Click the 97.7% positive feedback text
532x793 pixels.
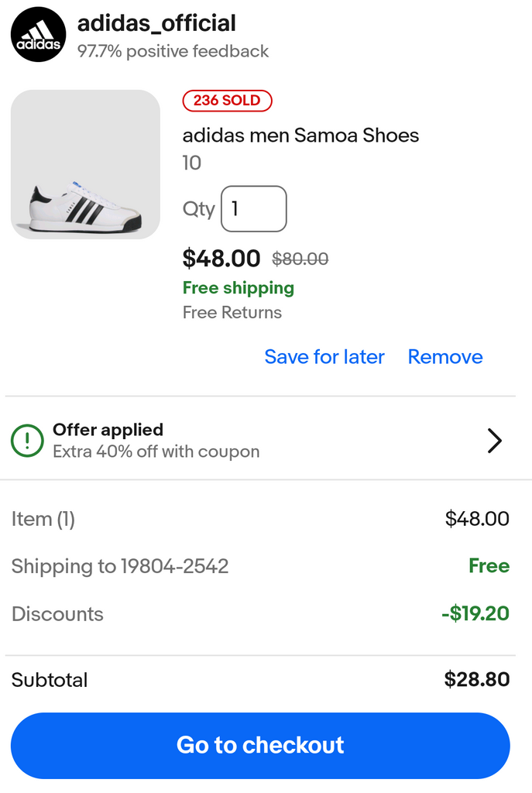coord(173,52)
